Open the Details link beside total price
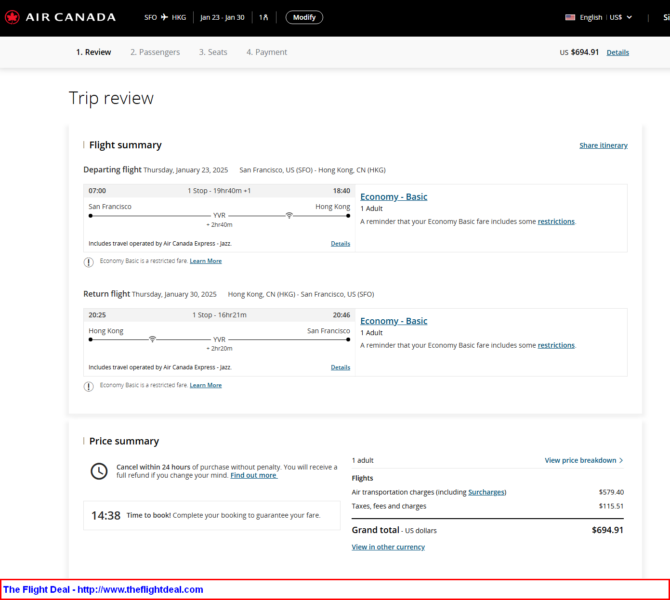This screenshot has height=600, width=670. (617, 52)
